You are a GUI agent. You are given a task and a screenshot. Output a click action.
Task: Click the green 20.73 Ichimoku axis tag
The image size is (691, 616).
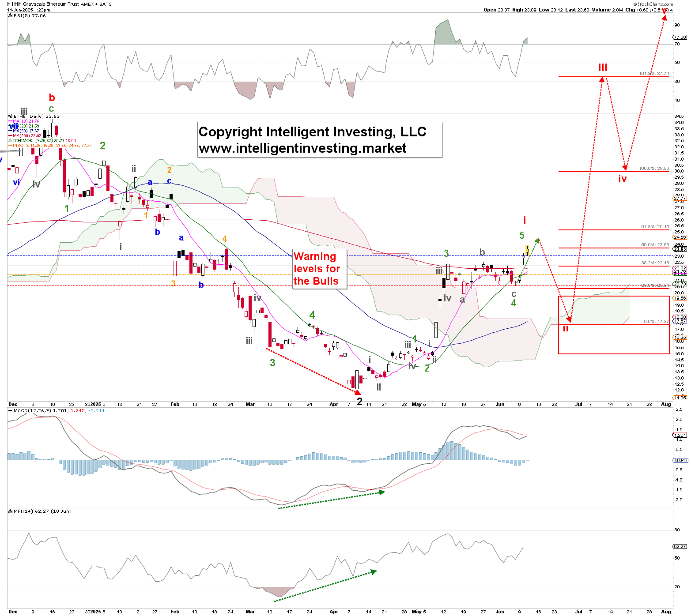coord(680,284)
